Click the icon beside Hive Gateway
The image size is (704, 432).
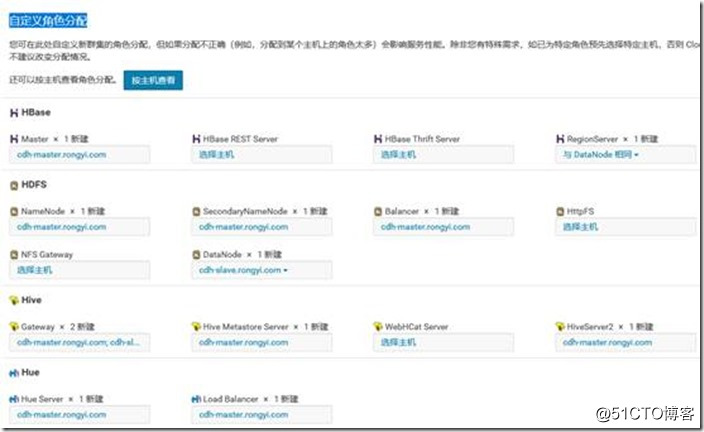pos(14,326)
